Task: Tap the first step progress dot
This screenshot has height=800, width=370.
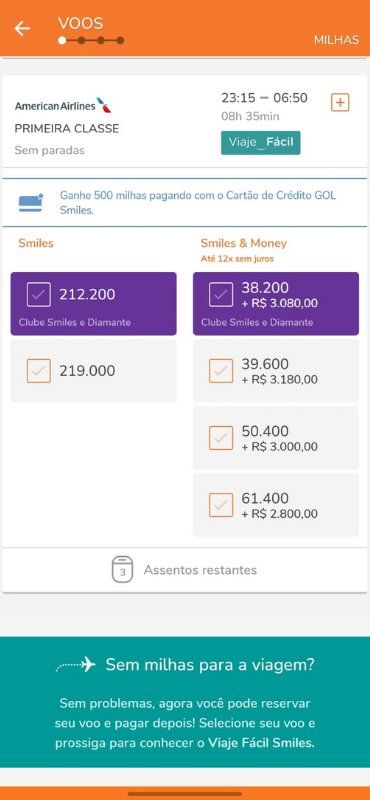Action: tap(62, 40)
